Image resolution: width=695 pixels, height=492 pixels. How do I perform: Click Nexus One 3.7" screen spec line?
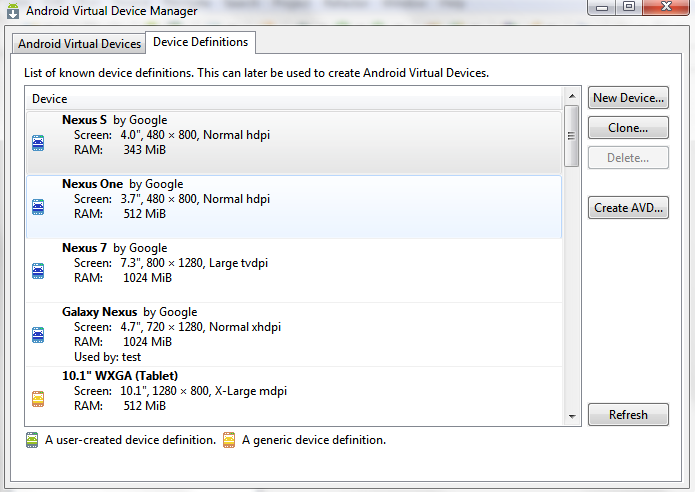coord(172,199)
